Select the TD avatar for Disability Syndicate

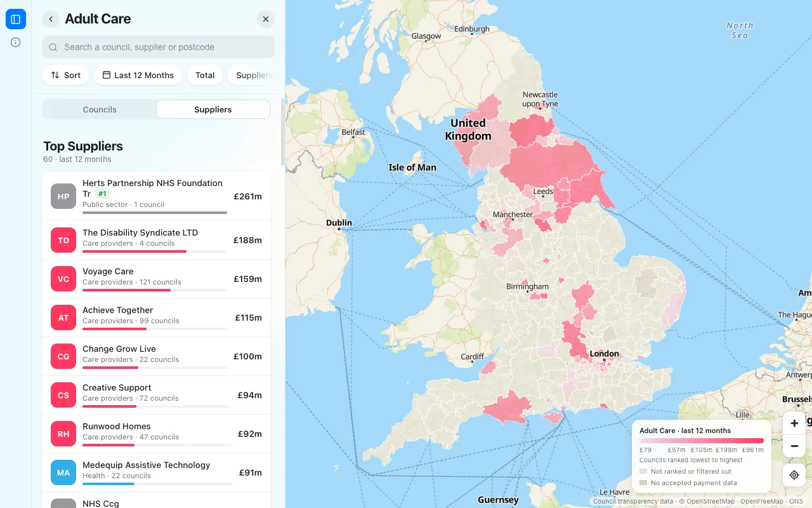pos(63,240)
